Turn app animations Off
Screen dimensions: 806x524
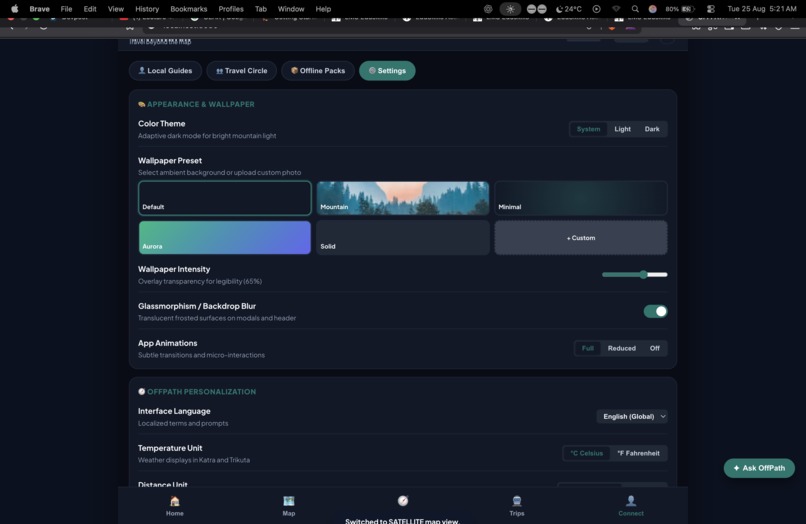pyautogui.click(x=654, y=348)
